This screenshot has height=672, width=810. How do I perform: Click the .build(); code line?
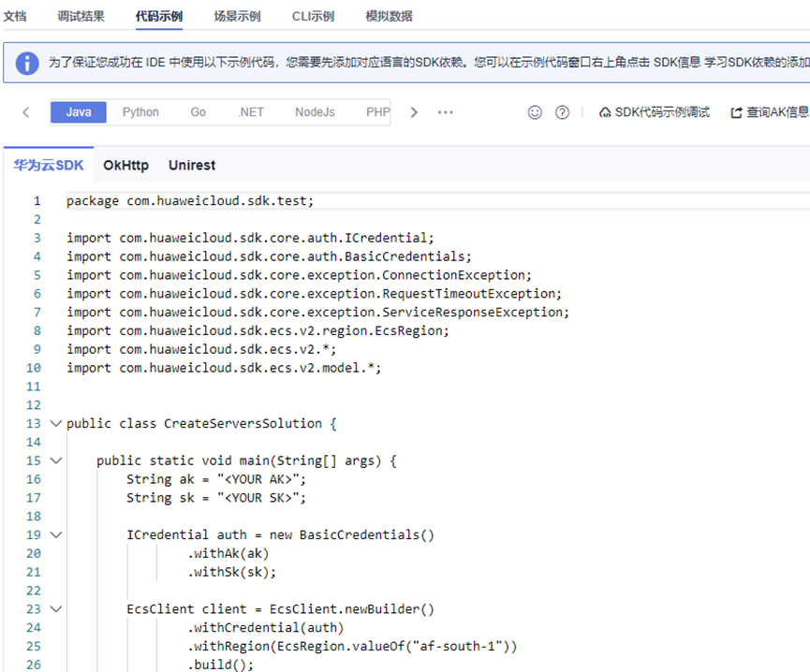(221, 665)
